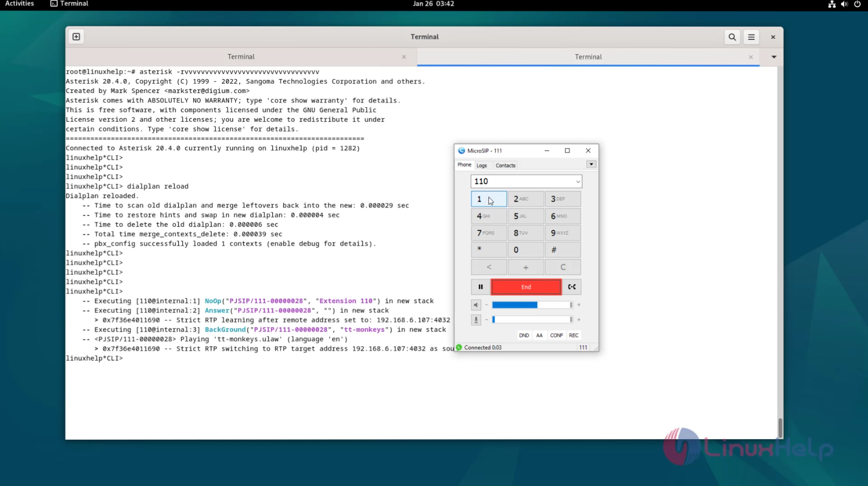The width and height of the screenshot is (868, 486).
Task: Open the GNOME network status icon
Action: point(832,4)
